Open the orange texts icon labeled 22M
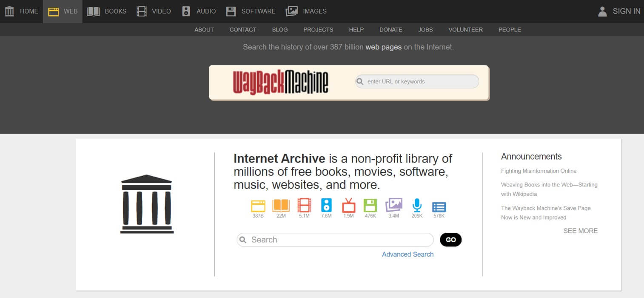644x298 pixels. click(281, 205)
